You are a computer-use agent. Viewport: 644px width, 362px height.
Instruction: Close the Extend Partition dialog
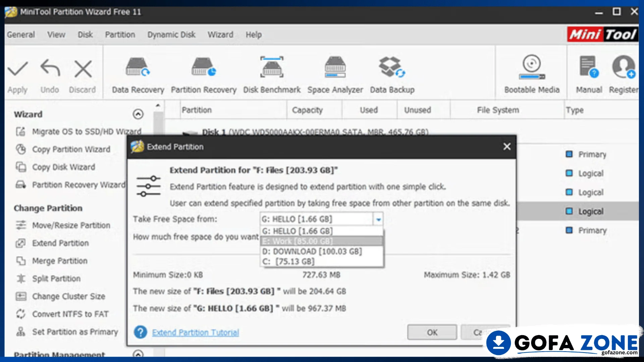pos(507,146)
